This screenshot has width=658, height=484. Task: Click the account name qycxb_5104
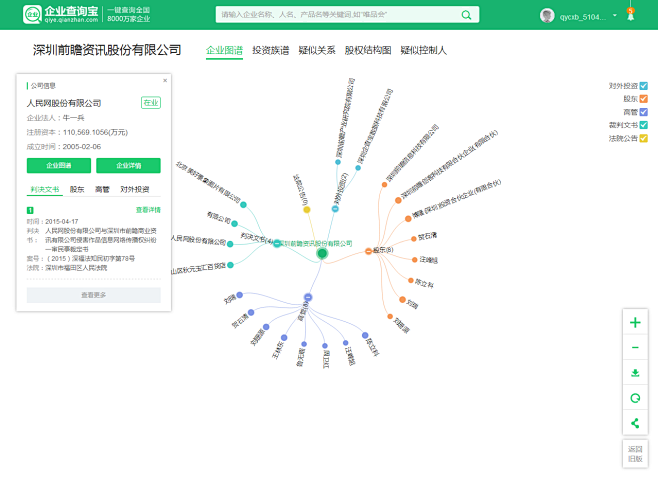(582, 17)
